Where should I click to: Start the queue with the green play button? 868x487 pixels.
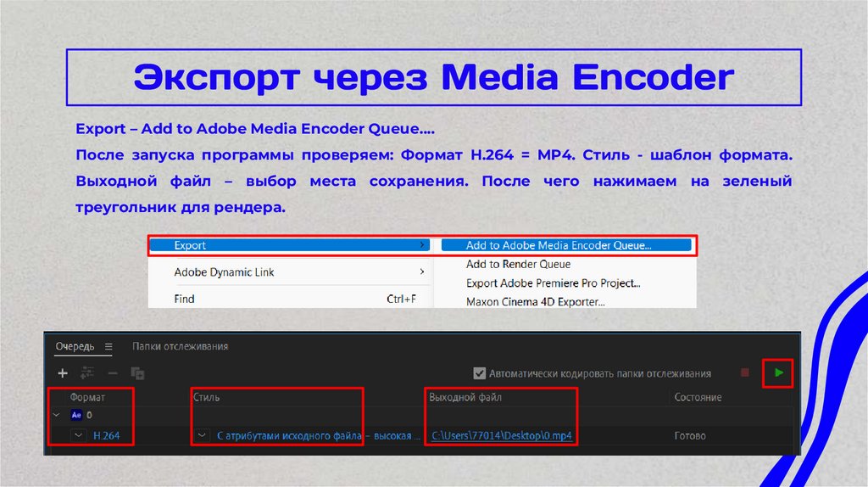[x=779, y=372]
